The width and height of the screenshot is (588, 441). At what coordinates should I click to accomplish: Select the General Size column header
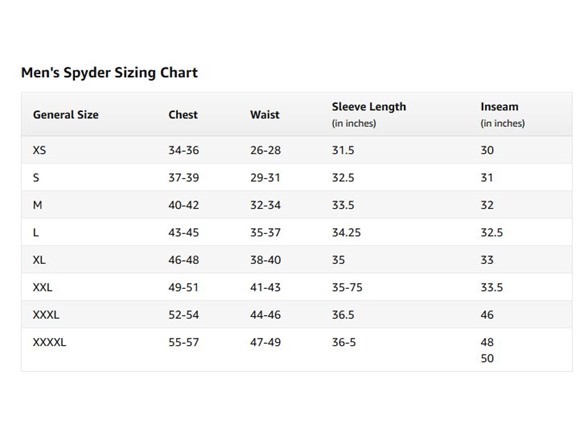(x=66, y=114)
